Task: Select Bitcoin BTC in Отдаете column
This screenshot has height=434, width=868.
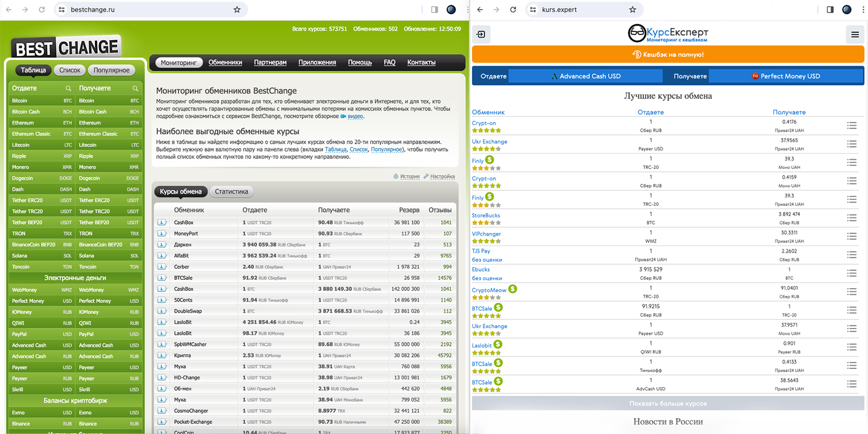Action: tap(42, 101)
